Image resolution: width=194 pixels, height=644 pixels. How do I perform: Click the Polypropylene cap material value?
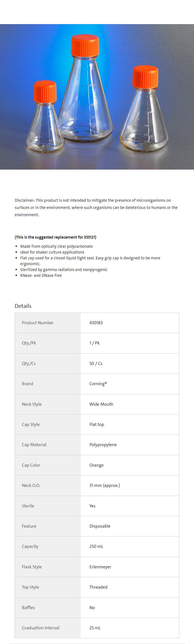click(103, 445)
